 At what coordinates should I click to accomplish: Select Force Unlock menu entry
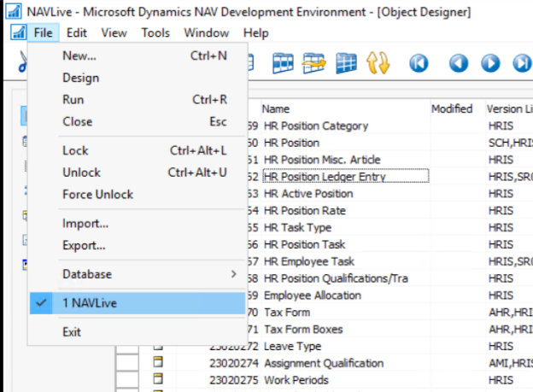(x=138, y=194)
